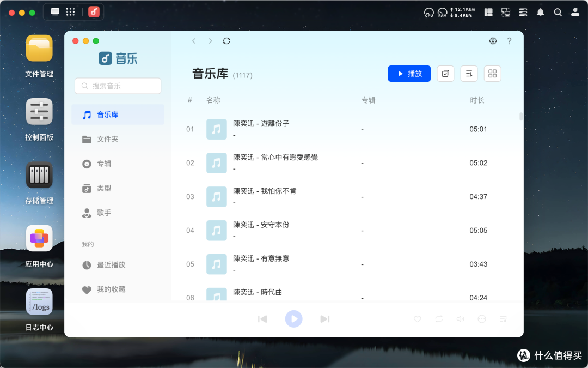This screenshot has height=368, width=588.
Task: Click the 专辑 column header
Action: [x=368, y=100]
